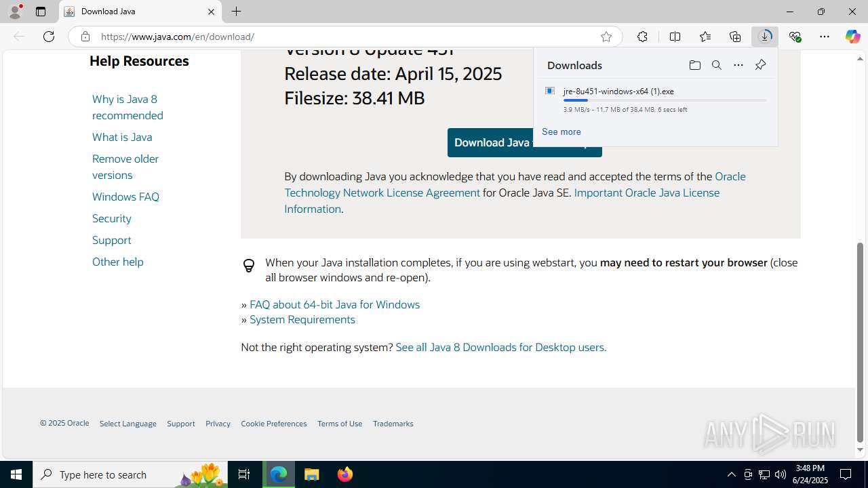Open Trademarks footer link
Screen dimensions: 868x488
coord(393,424)
